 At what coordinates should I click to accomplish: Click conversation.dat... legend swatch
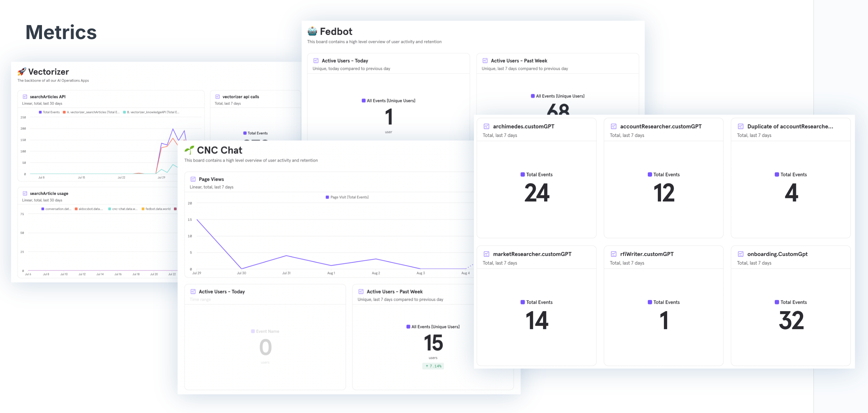pos(43,209)
